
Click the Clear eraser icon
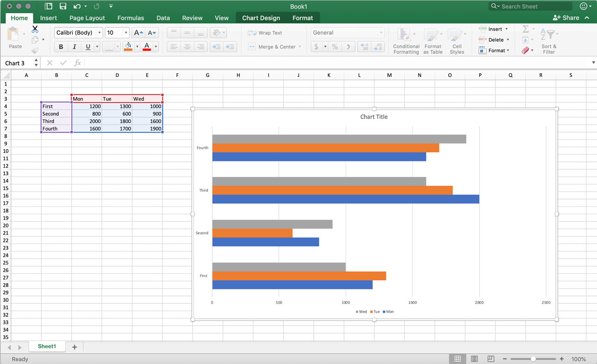(x=525, y=50)
